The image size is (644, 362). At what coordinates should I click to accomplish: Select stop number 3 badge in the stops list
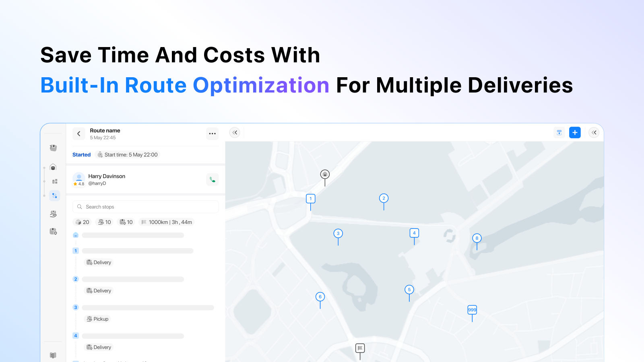(76, 307)
